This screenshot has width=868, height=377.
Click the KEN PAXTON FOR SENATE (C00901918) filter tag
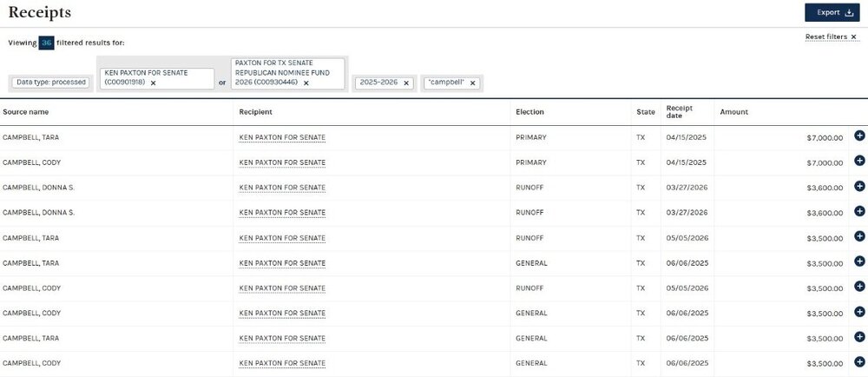(x=156, y=78)
